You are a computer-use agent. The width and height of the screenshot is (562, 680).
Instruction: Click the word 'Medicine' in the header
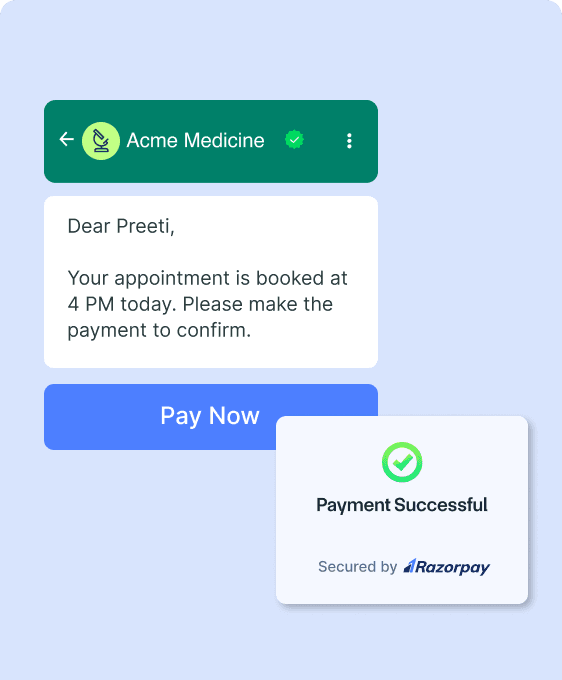tap(224, 141)
